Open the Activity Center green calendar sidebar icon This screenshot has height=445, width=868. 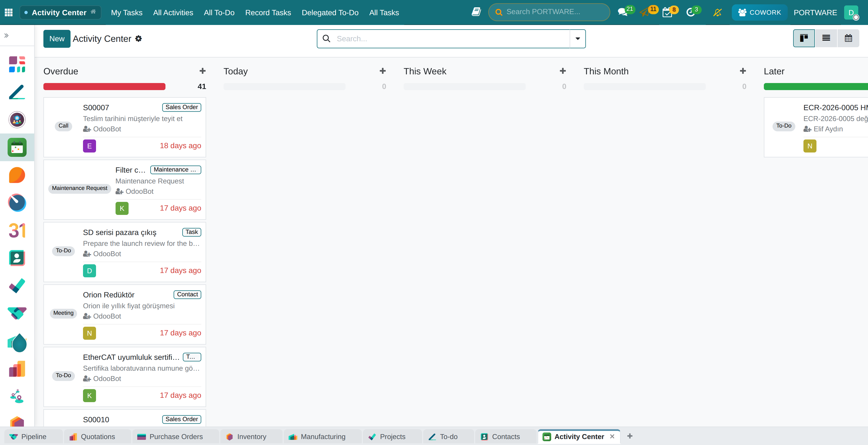point(17,147)
